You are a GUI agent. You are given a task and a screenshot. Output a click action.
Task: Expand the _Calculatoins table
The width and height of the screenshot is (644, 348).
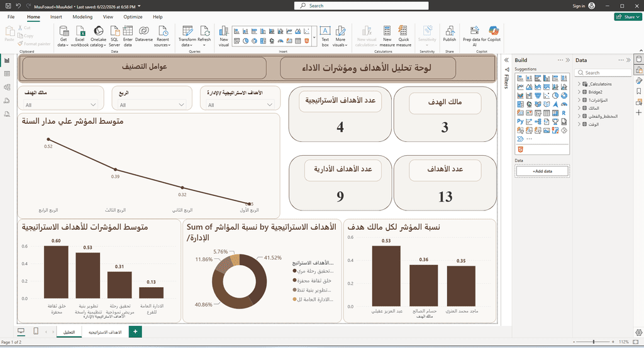click(x=579, y=84)
